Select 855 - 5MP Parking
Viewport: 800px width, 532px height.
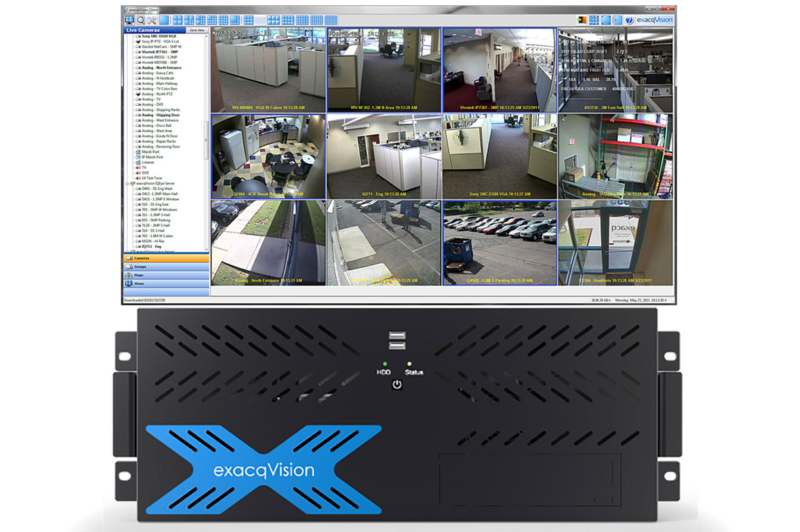(156, 220)
